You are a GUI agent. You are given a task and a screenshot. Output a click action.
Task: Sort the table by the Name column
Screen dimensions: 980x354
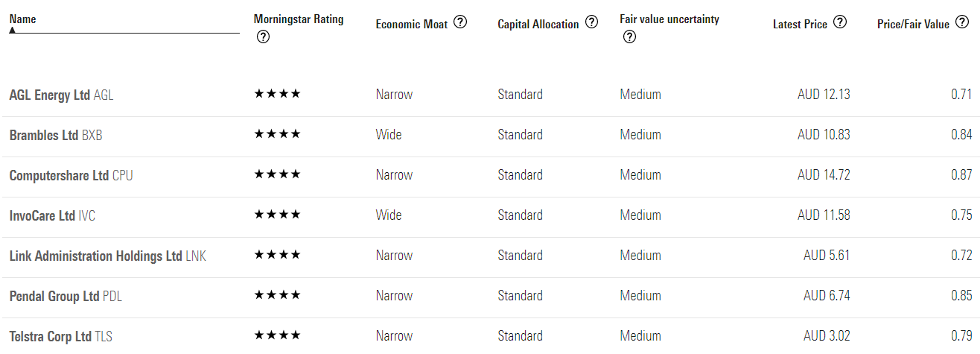22,19
